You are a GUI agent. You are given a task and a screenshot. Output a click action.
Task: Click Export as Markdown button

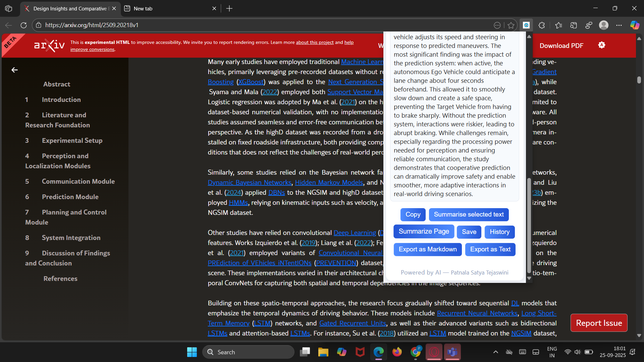click(x=428, y=249)
